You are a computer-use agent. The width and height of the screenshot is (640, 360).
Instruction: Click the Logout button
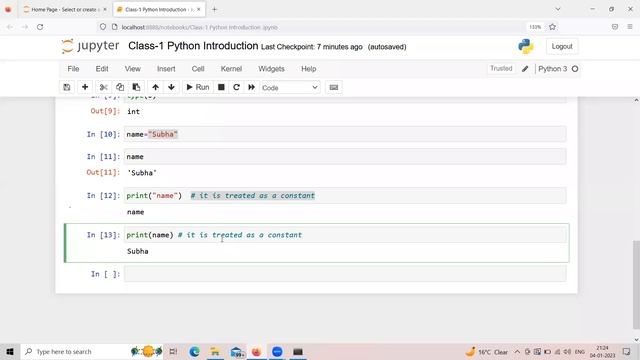click(x=562, y=47)
